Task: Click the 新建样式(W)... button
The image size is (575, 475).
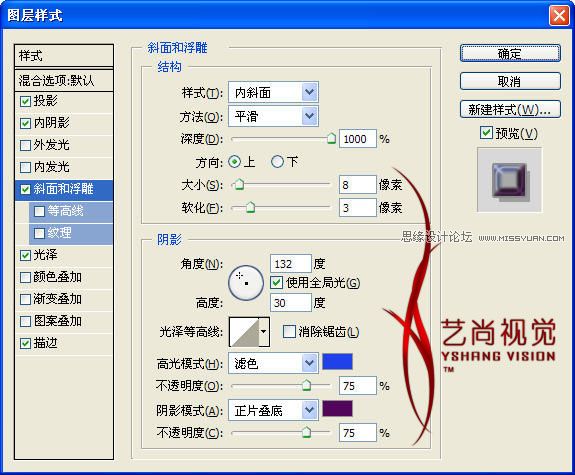Action: tap(510, 109)
